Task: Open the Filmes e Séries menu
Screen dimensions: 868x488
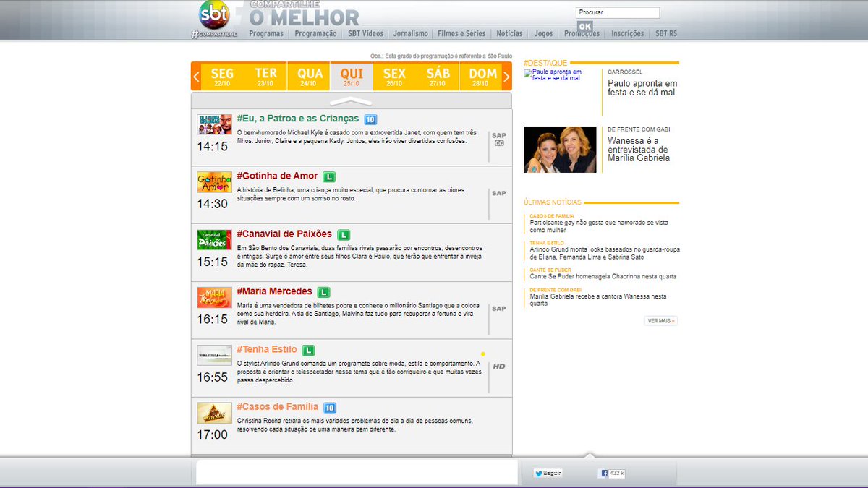Action: coord(461,33)
